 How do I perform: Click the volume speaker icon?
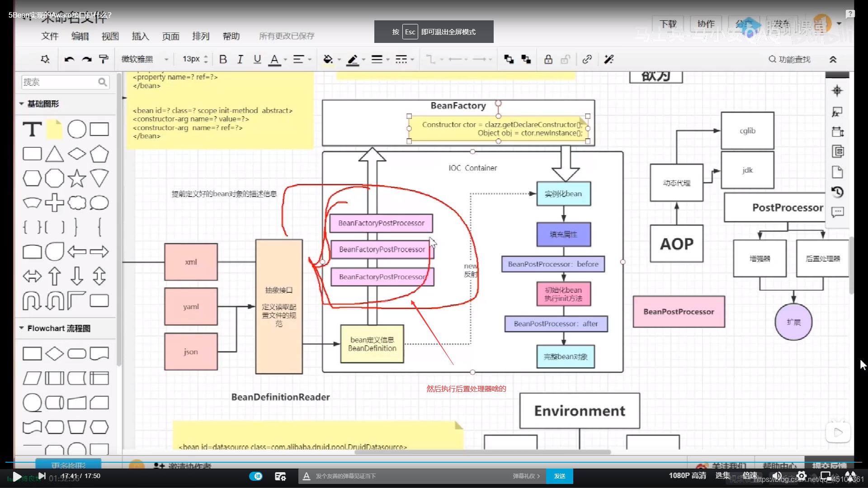coord(777,476)
